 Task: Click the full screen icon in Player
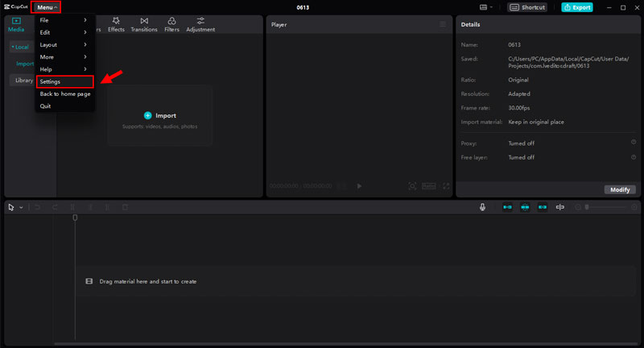[x=447, y=186]
